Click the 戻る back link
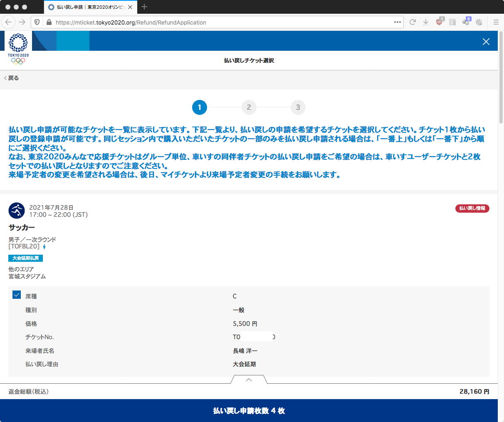Viewport: 504px width, 422px height. 11,78
